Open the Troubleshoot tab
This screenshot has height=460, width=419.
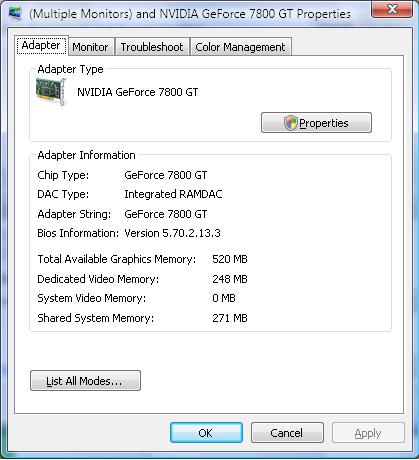tap(152, 47)
